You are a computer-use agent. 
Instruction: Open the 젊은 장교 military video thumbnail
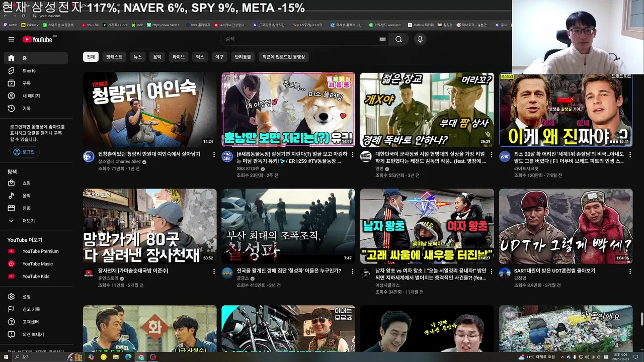pyautogui.click(x=427, y=110)
